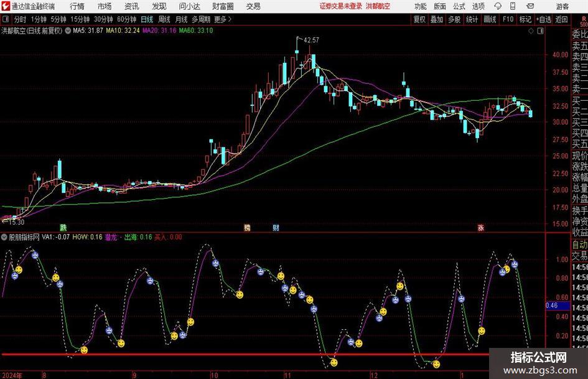Screen dimensions: 588x379
Task: Switch to 30分钟 period tab
Action: [103, 19]
